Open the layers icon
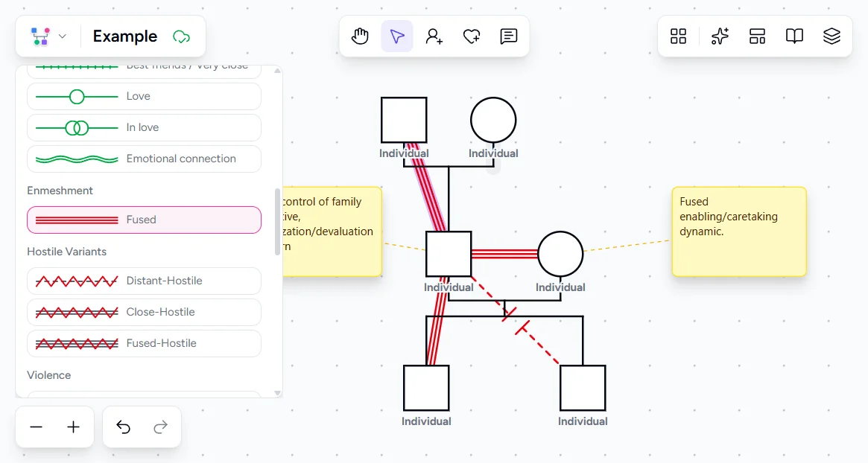This screenshot has height=463, width=868. click(831, 36)
